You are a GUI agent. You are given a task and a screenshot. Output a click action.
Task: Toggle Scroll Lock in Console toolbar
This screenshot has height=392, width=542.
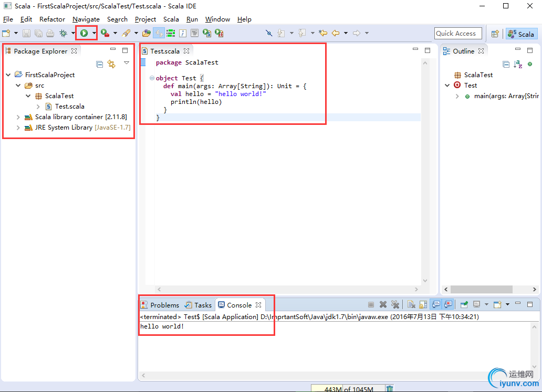(x=423, y=304)
